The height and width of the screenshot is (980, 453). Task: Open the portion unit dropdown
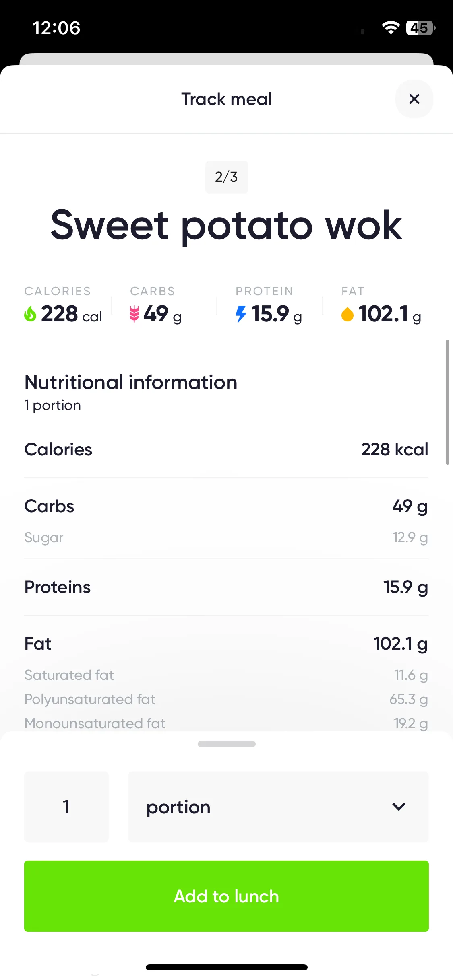point(278,807)
